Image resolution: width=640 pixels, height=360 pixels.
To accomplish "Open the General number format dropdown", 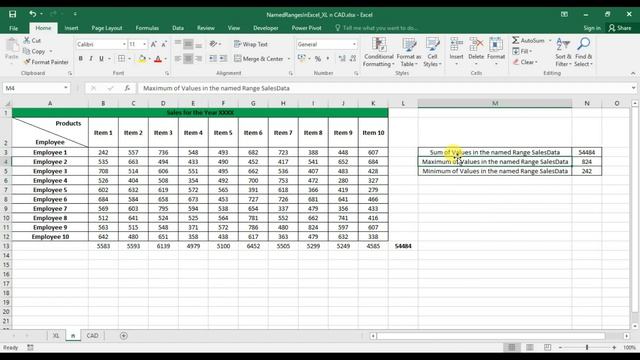I will coord(354,44).
